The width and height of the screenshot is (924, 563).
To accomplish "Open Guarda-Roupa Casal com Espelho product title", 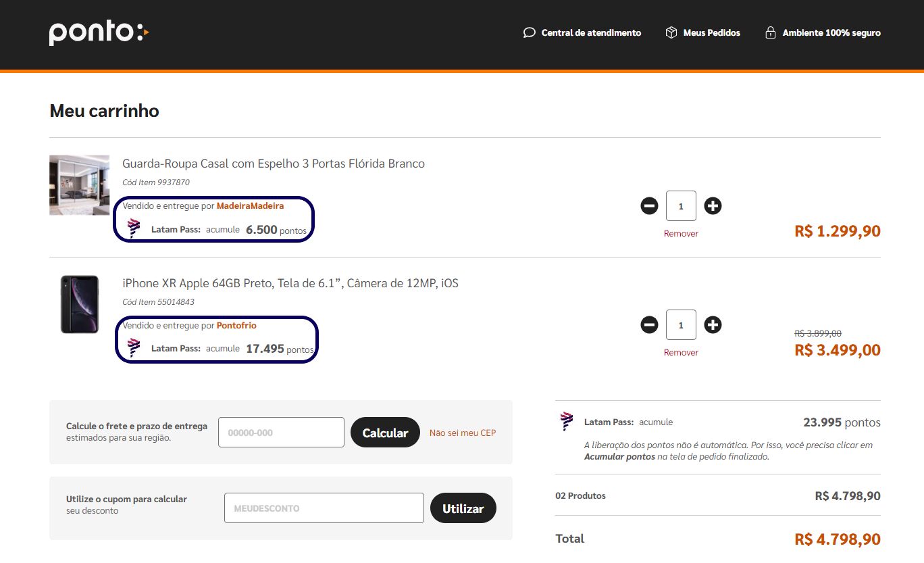I will (x=274, y=164).
